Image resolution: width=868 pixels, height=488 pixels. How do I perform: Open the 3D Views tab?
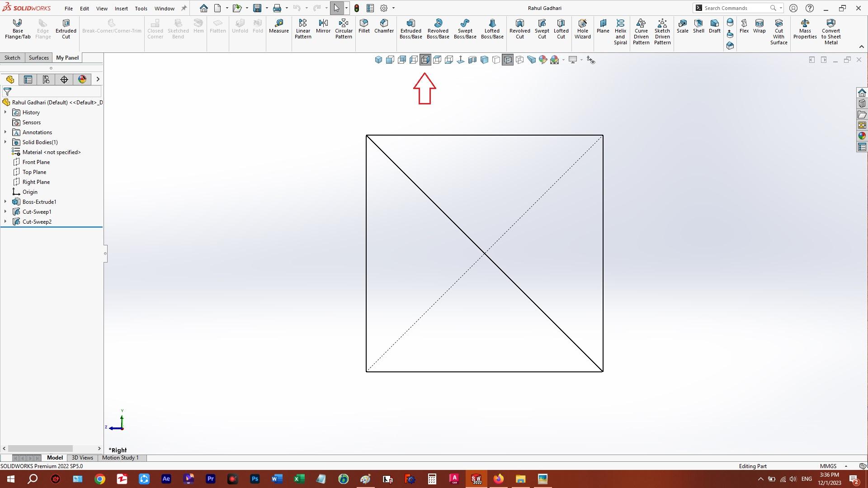click(82, 457)
